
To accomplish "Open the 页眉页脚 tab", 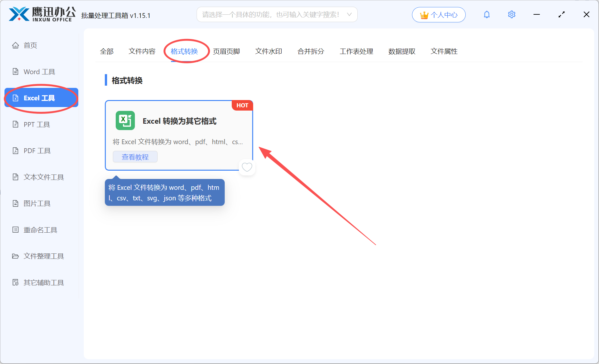I will [x=226, y=51].
